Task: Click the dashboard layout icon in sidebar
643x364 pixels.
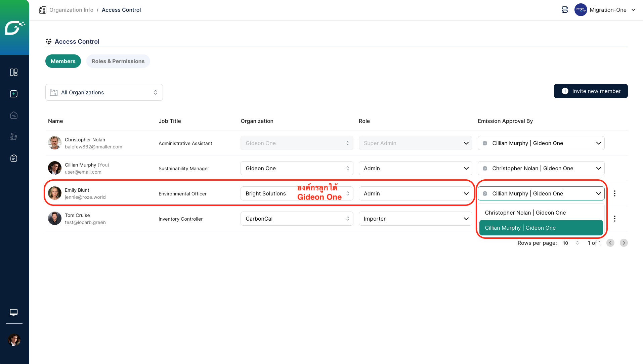Action: [x=14, y=72]
